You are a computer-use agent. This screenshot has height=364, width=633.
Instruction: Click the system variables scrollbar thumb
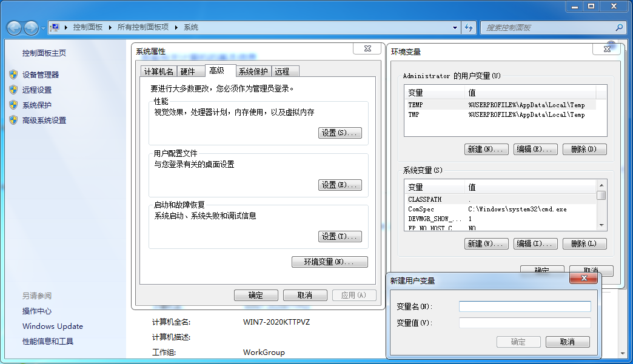[x=601, y=195]
